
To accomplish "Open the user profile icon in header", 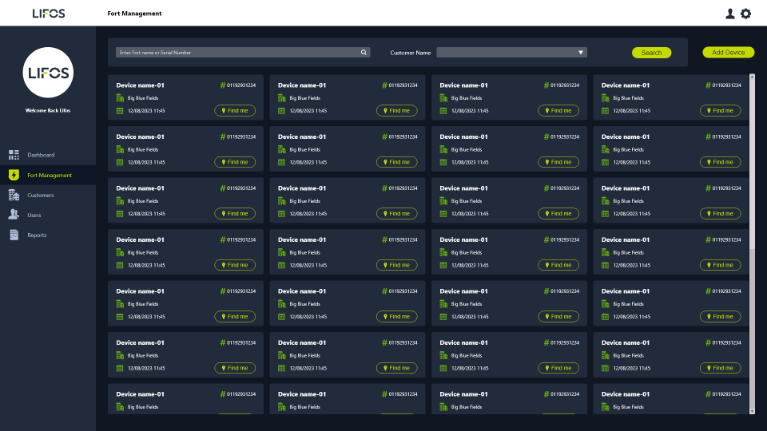I will [x=730, y=13].
